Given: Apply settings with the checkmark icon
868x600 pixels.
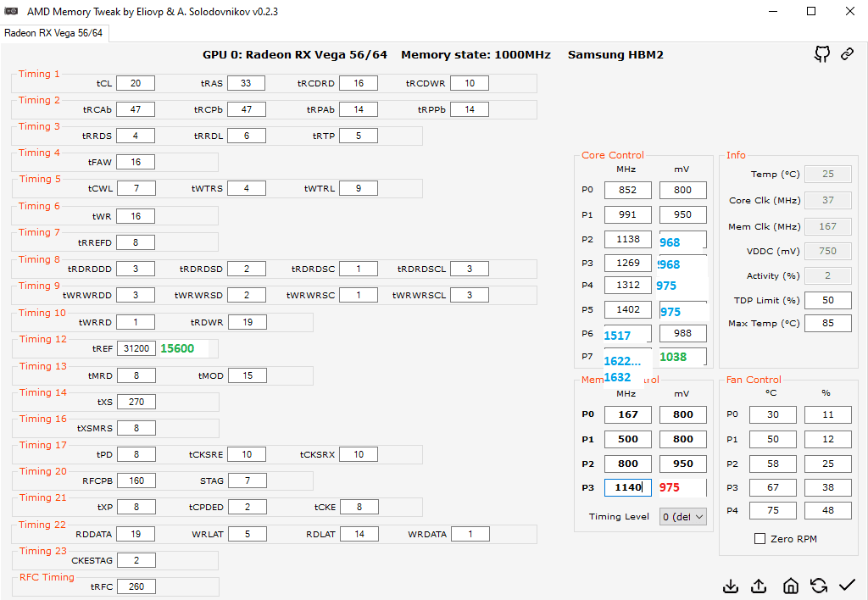Looking at the screenshot, I should pos(847,585).
